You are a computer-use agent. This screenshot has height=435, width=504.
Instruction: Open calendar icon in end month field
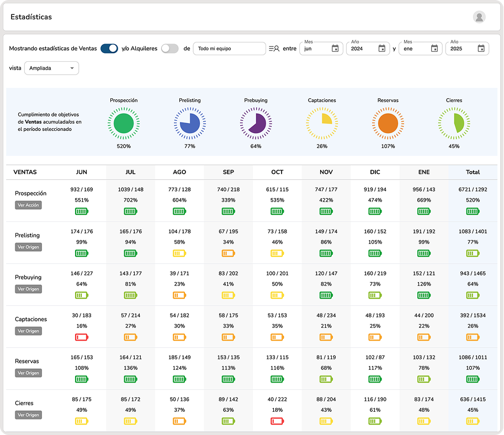(434, 49)
